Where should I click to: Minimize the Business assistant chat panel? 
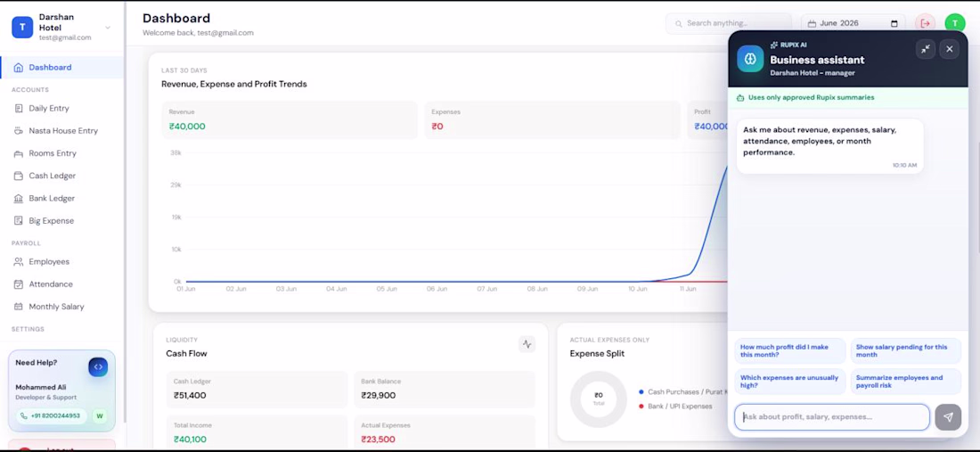click(925, 49)
